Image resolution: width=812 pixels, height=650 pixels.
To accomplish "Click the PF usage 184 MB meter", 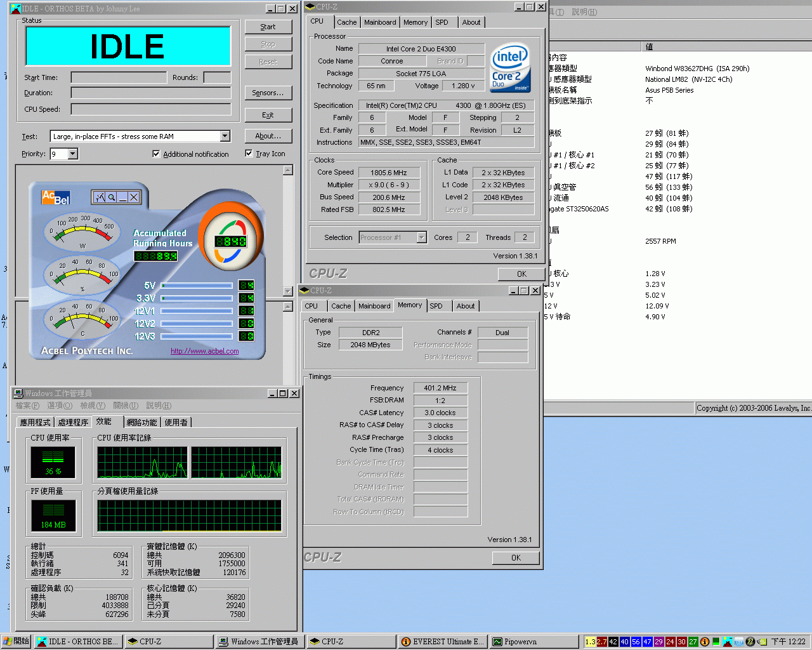I will click(53, 515).
